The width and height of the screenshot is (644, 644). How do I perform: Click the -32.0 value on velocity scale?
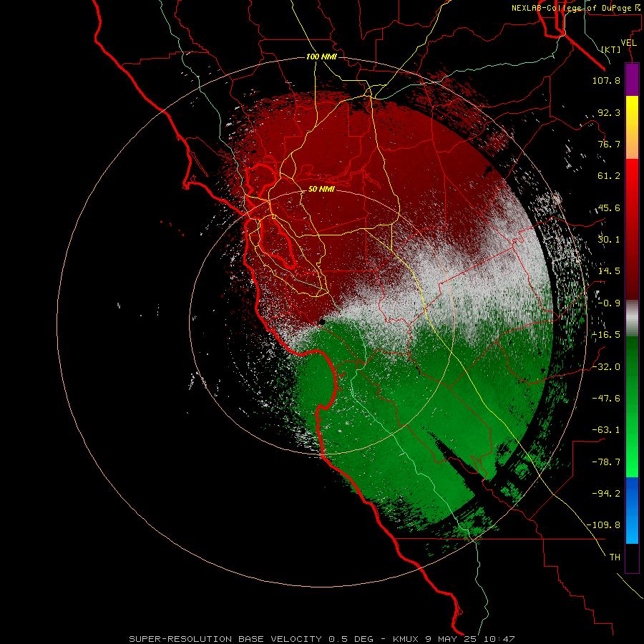tap(606, 367)
